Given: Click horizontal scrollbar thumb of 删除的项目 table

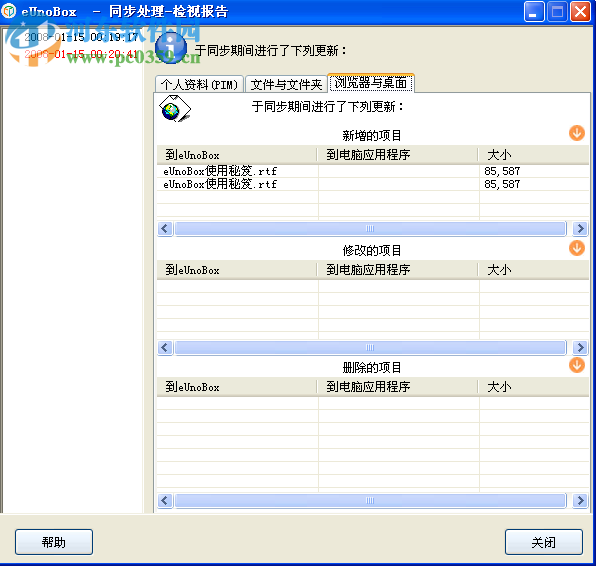Looking at the screenshot, I should coord(370,500).
